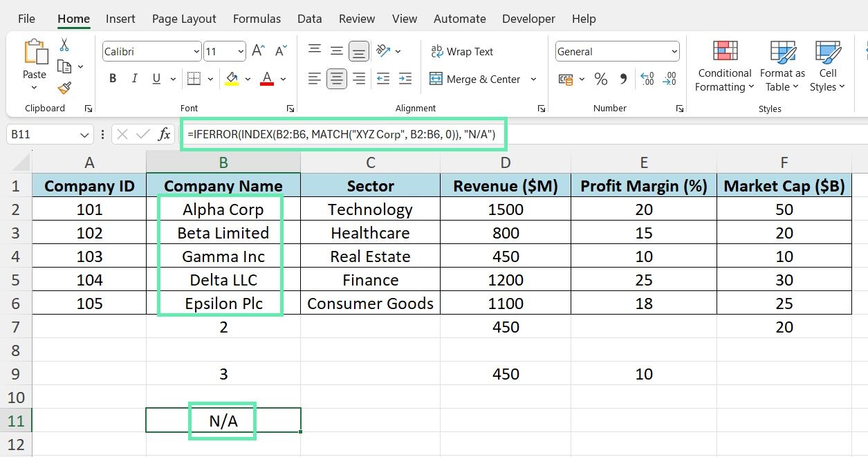Apply the Borders icon

194,78
